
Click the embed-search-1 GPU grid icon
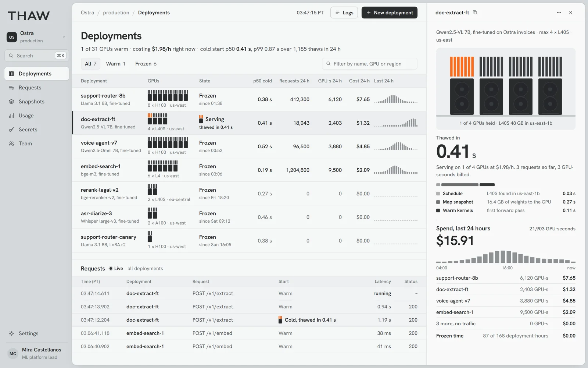coord(162,166)
